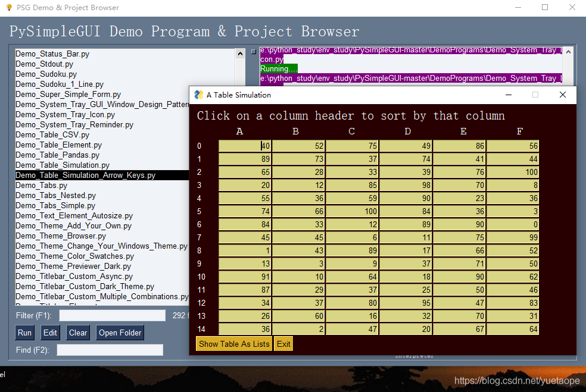Select Demo_Tabs_Nested.py in file list
Viewport: 586px width, 392px height.
pos(56,195)
